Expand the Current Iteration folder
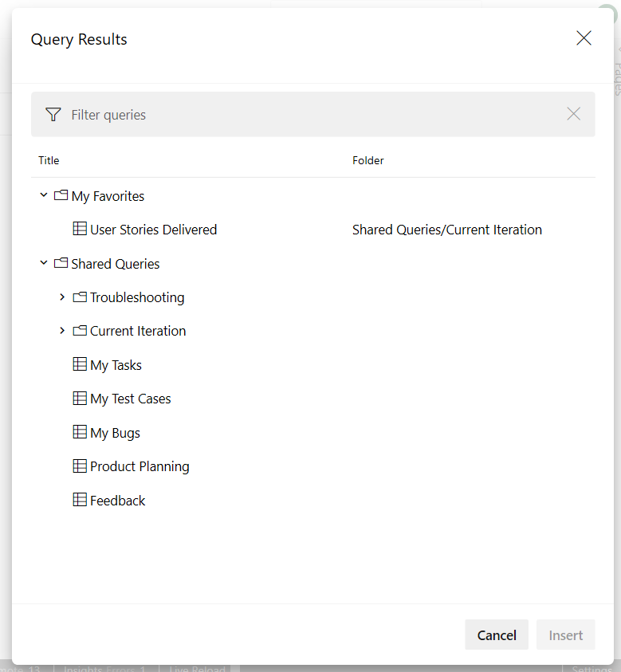 click(x=62, y=331)
